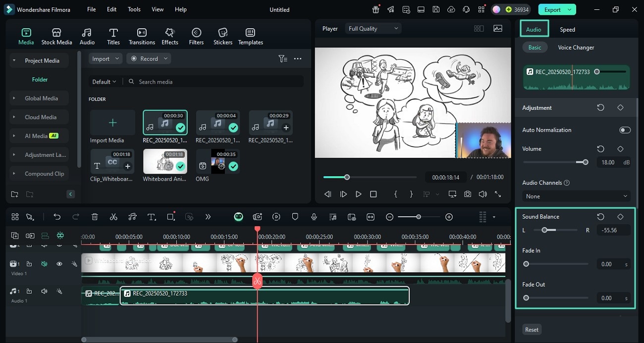The image size is (644, 343).
Task: Switch to the Voice Changer tab
Action: [576, 48]
